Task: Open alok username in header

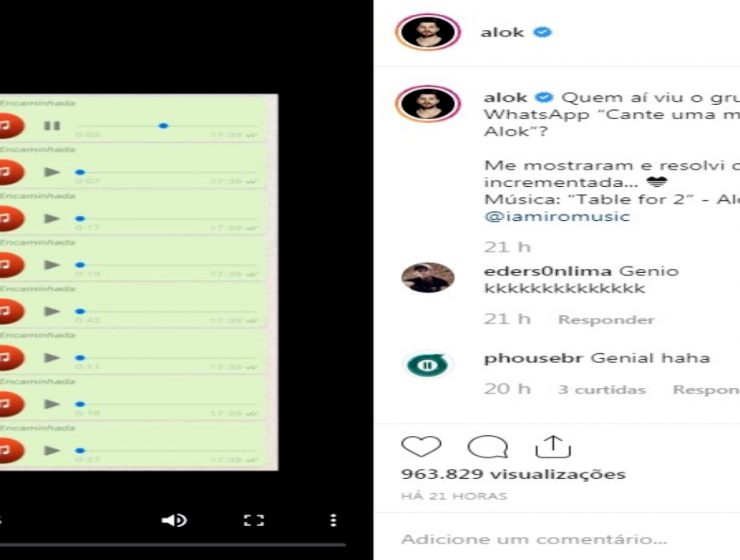Action: click(502, 32)
